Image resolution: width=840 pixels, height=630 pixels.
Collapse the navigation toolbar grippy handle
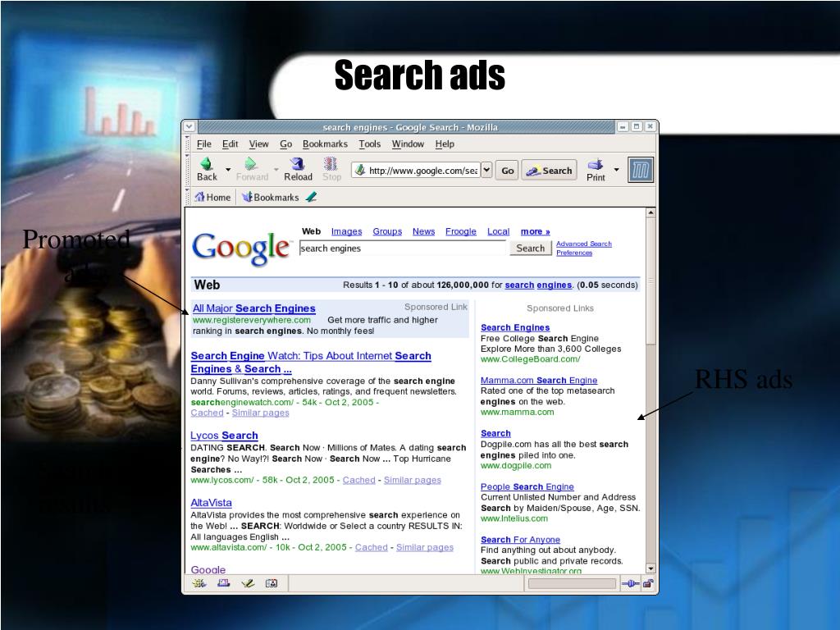187,169
